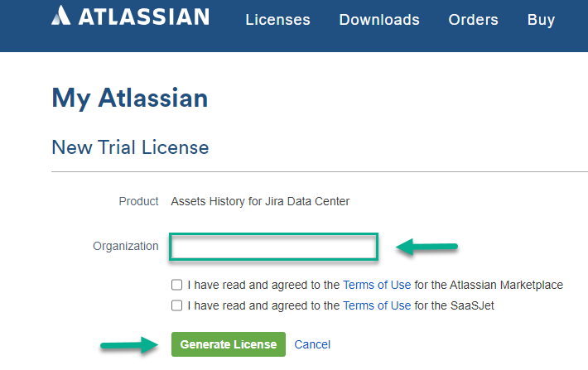Viewport: 588px width, 370px height.
Task: Open Terms of Use link for SaaSJet
Action: click(x=377, y=305)
